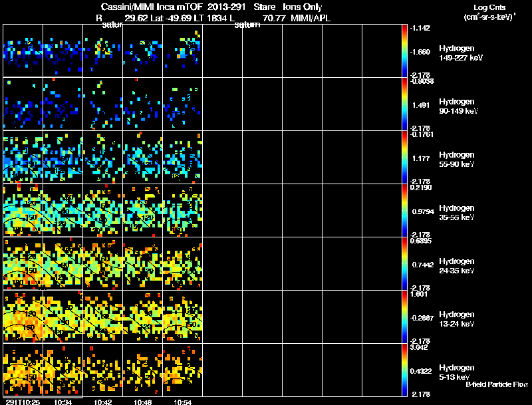Click the 'Stare' word in the title

pos(264,7)
